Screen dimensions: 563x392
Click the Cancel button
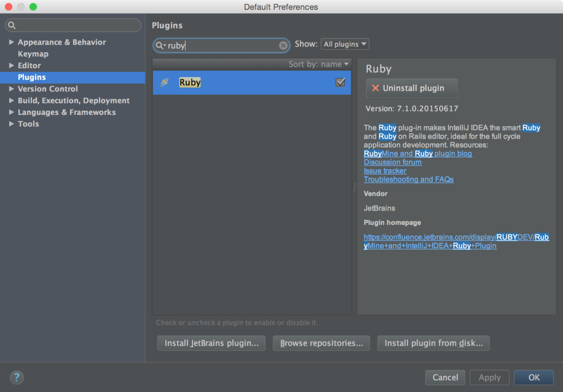[445, 377]
